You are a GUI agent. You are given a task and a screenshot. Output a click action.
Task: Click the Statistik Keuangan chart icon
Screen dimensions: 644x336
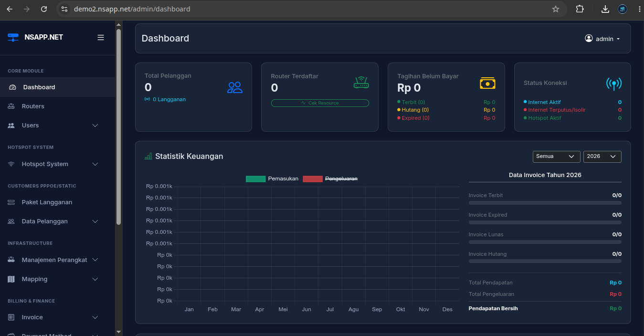(x=148, y=156)
